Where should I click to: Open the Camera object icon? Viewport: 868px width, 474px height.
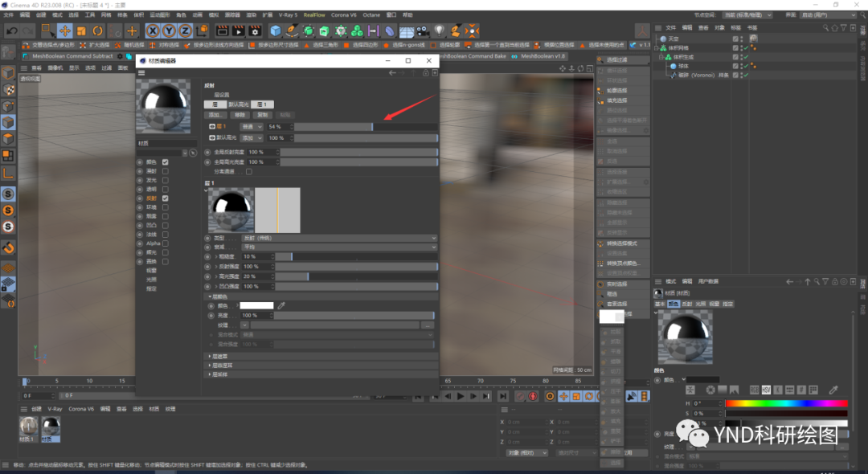pos(423,31)
